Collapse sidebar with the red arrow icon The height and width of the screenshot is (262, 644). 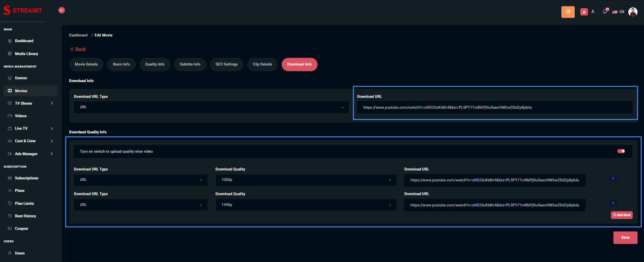click(62, 10)
